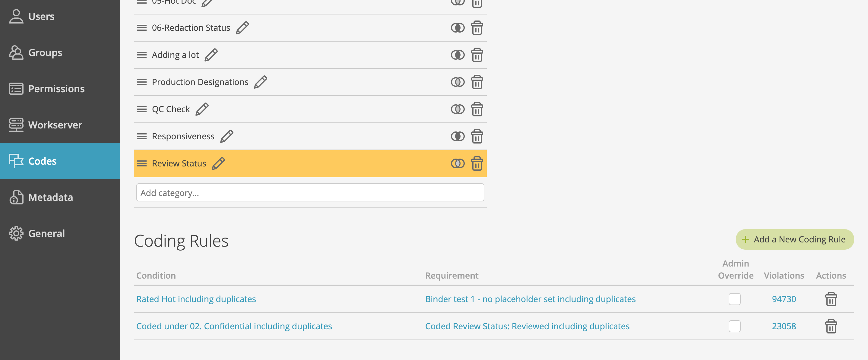Click Add a New Coding Rule button
The image size is (868, 360).
point(794,239)
